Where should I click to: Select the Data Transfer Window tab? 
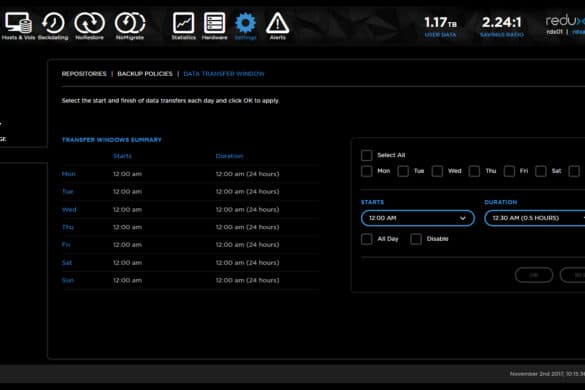224,74
